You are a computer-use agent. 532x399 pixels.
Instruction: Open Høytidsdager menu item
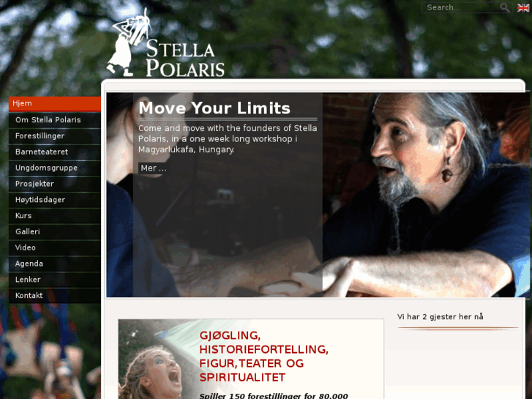pyautogui.click(x=55, y=200)
